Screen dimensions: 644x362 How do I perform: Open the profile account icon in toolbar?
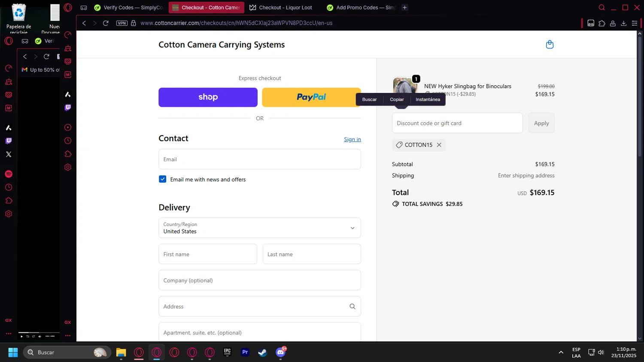tap(613, 23)
